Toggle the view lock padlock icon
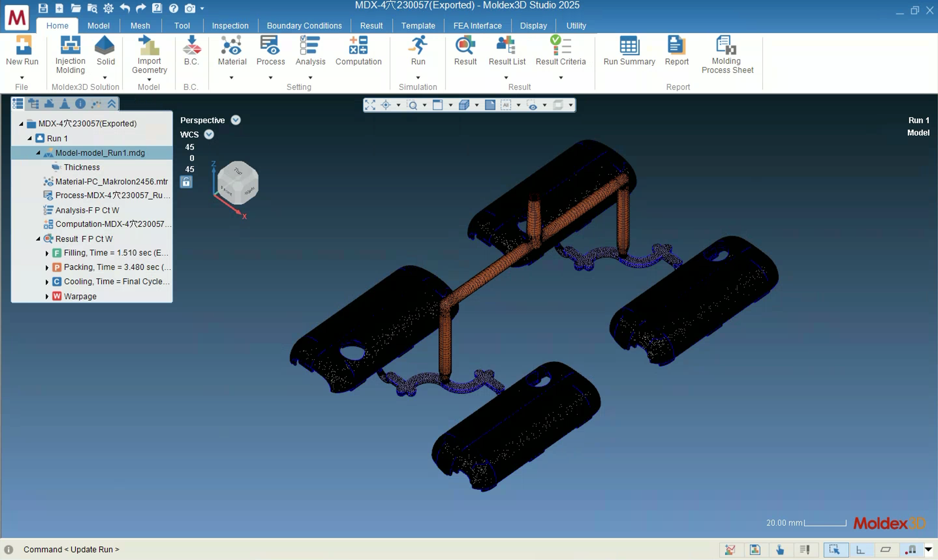This screenshot has height=560, width=938. pos(186,182)
